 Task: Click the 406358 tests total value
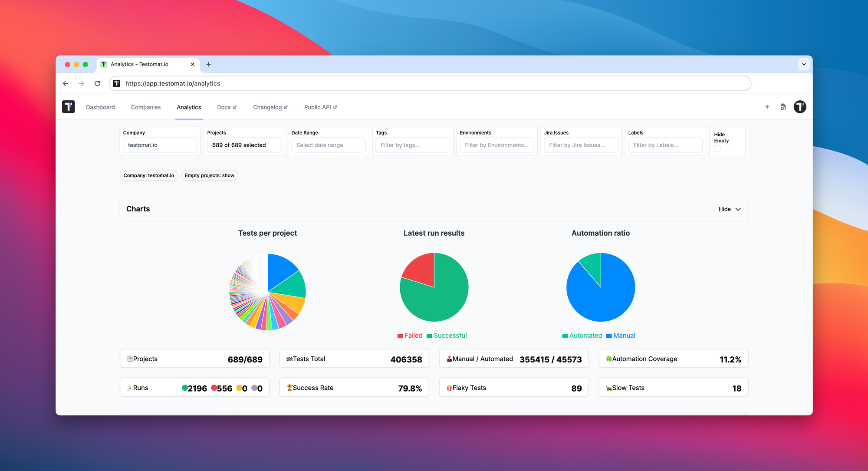coord(406,359)
